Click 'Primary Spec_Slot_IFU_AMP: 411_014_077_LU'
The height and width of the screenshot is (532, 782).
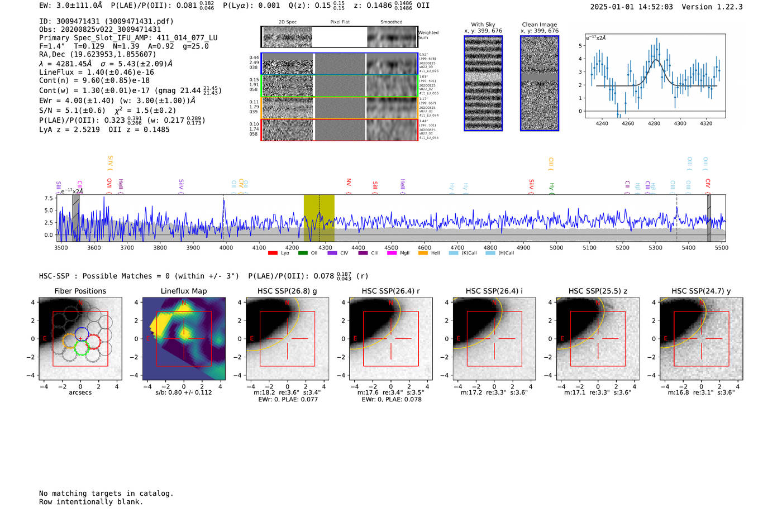[x=128, y=38]
